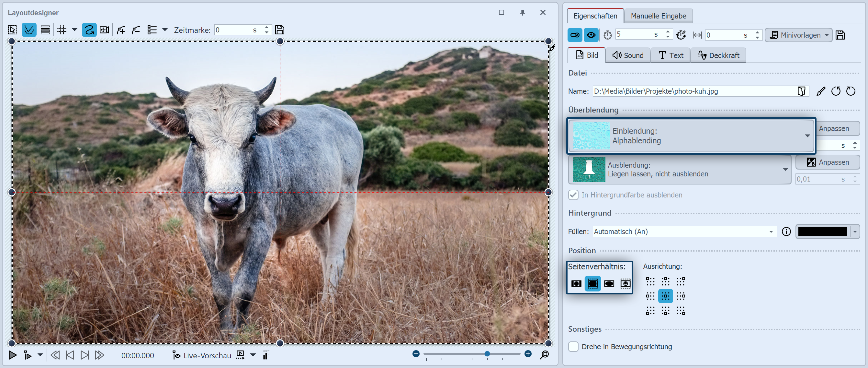Click the black background color swatch

coord(822,231)
